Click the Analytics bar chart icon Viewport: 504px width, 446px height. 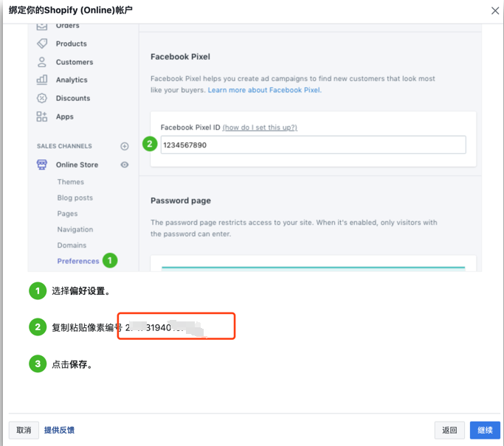42,80
